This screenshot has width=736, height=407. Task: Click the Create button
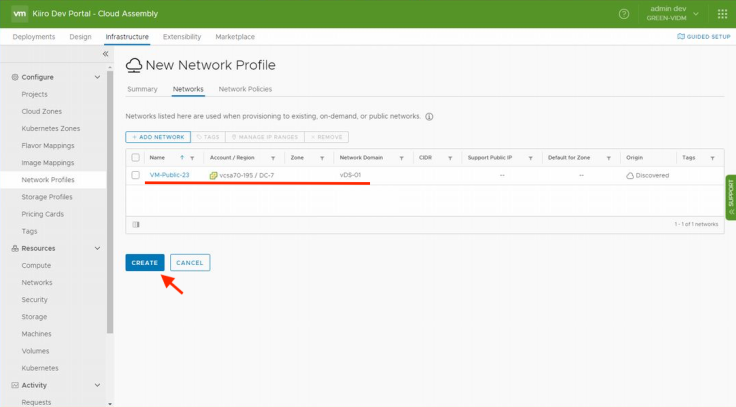coord(145,263)
